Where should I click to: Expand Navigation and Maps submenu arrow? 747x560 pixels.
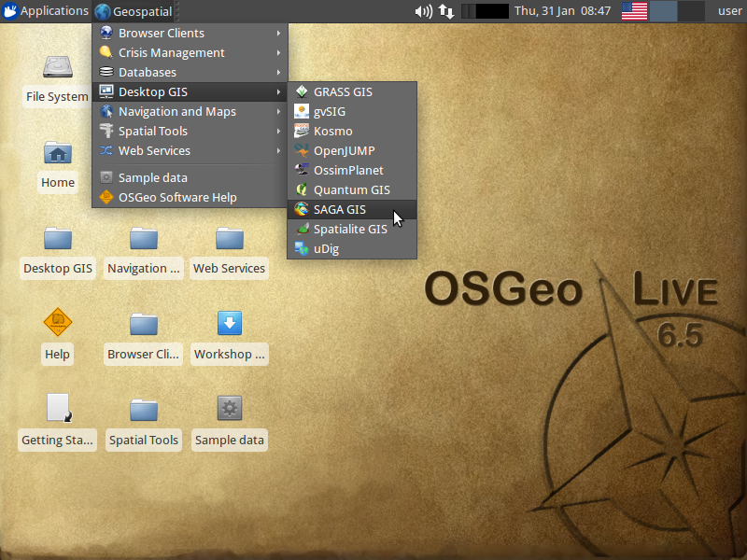pos(278,111)
